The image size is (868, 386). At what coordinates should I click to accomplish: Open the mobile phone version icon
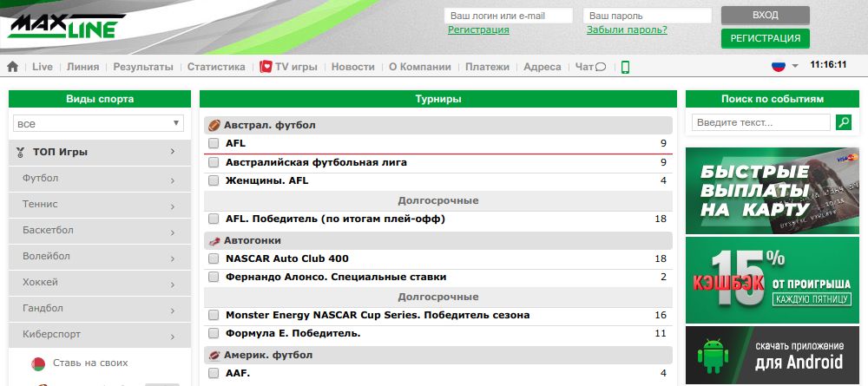[x=625, y=67]
